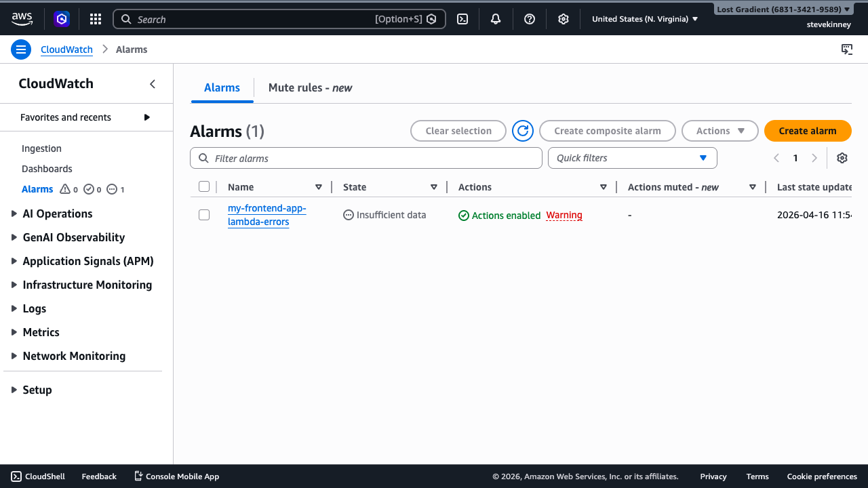
Task: Click the in-alarm count warning icon
Action: point(65,189)
